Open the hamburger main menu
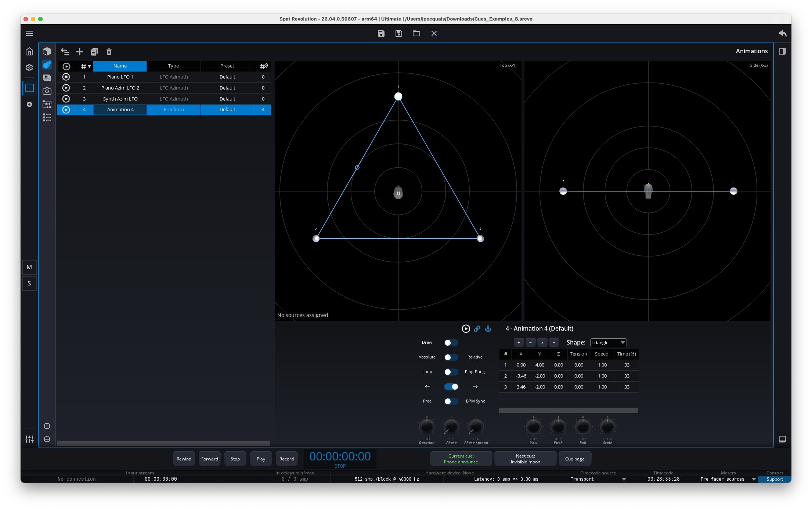The height and width of the screenshot is (510, 812). point(29,33)
